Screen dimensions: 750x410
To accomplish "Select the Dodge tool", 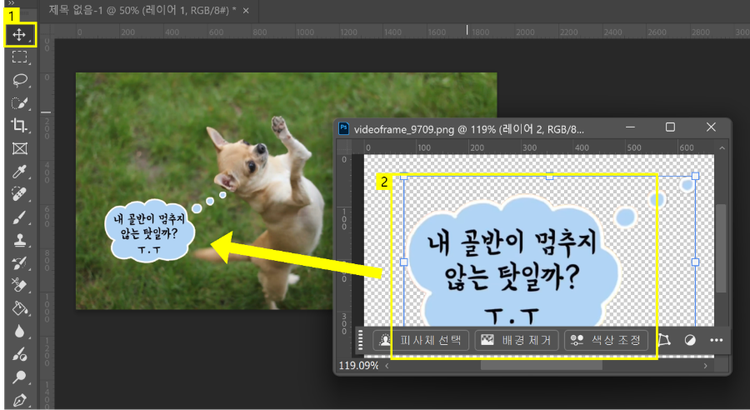I will tap(19, 377).
